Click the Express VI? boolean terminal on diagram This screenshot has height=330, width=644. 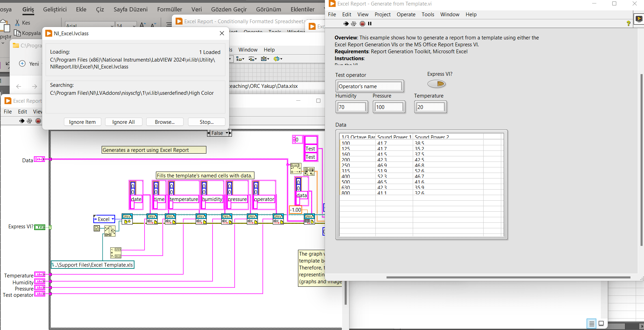tap(40, 227)
